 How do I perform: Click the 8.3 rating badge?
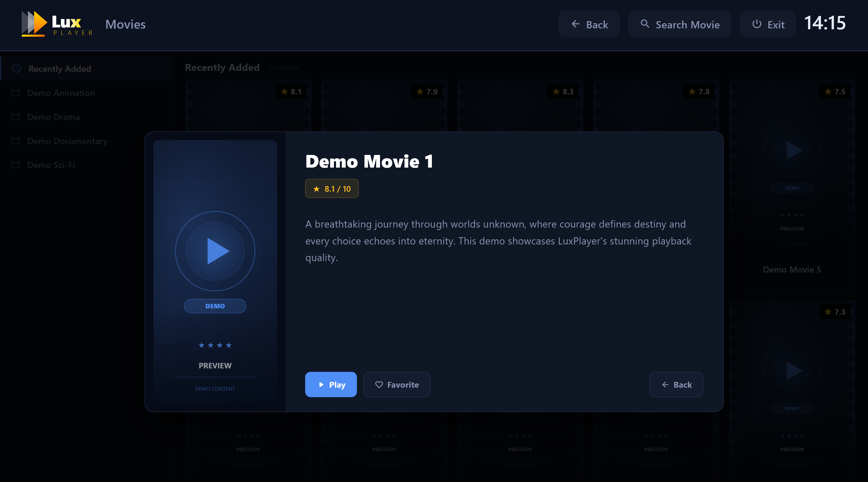click(563, 91)
